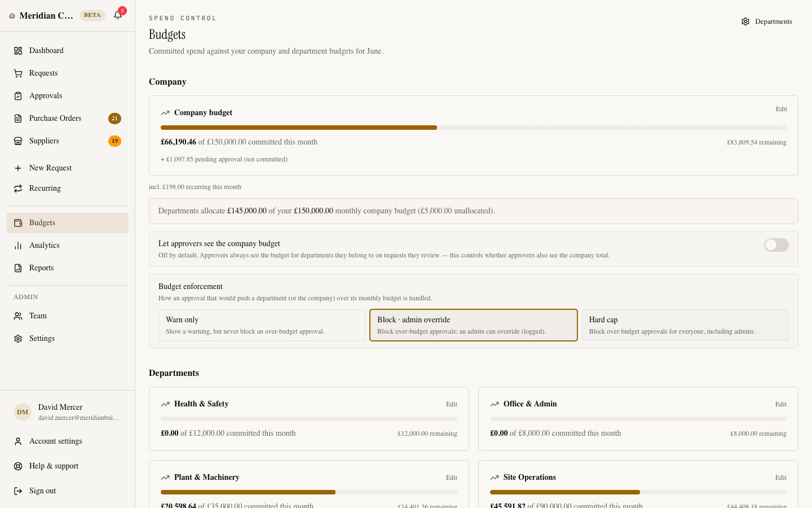Viewport: 812px width, 508px height.
Task: Edit the Health & Safety budget
Action: tap(451, 404)
